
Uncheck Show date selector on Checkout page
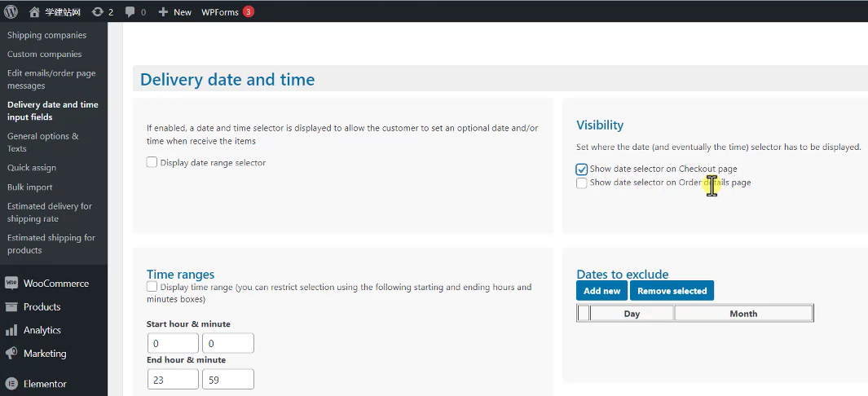(x=581, y=169)
